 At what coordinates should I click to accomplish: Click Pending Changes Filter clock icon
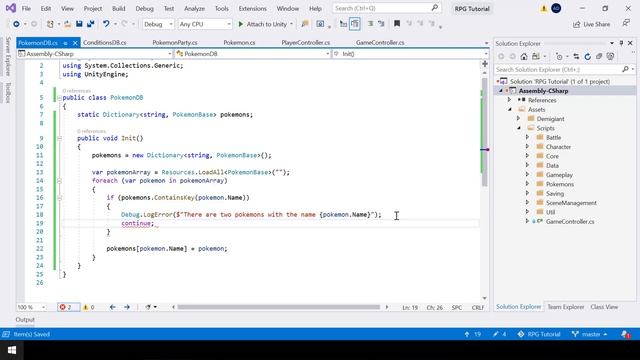[559, 57]
